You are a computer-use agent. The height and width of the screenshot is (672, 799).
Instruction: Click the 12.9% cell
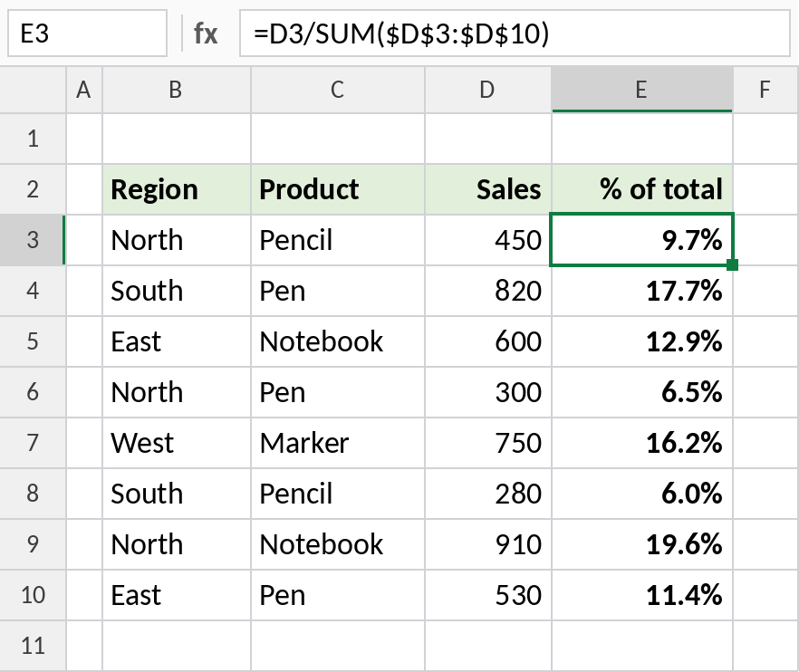tap(642, 341)
